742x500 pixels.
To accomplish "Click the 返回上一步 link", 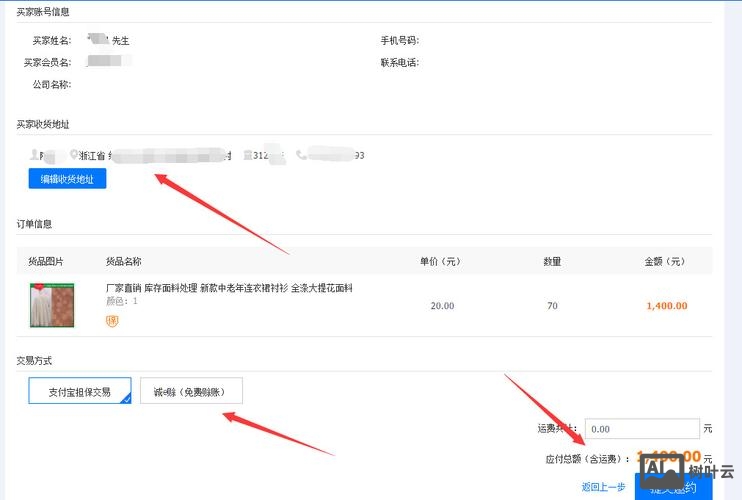I will pos(603,487).
